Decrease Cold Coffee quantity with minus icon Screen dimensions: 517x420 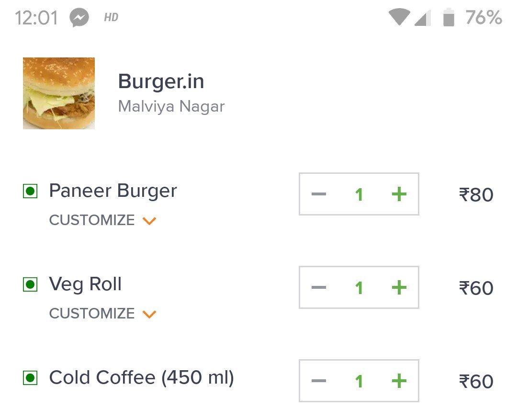(318, 381)
